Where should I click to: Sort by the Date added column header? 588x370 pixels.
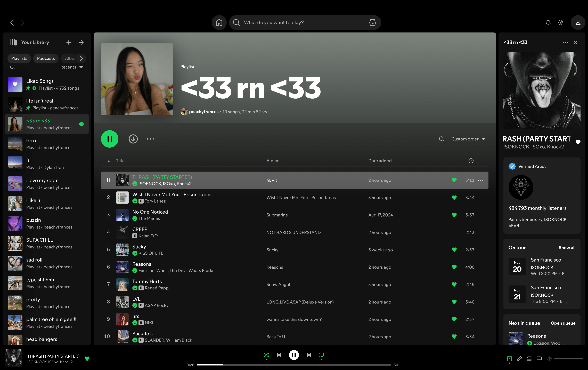(380, 161)
